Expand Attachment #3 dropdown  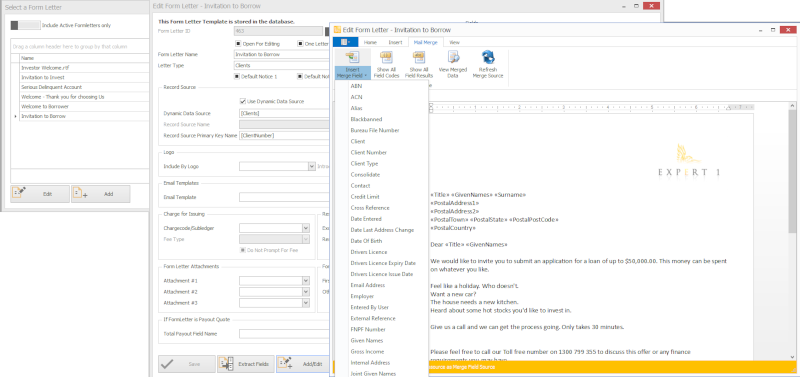click(x=306, y=303)
